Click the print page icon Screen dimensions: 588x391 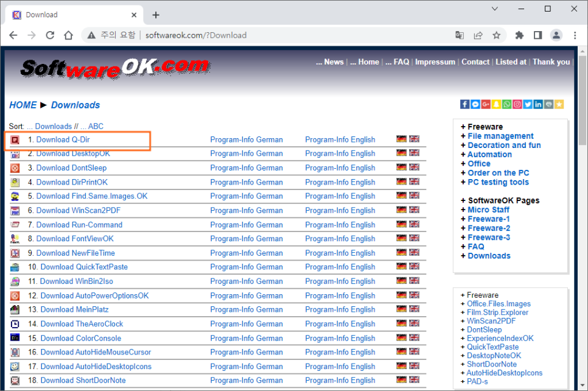tap(548, 104)
